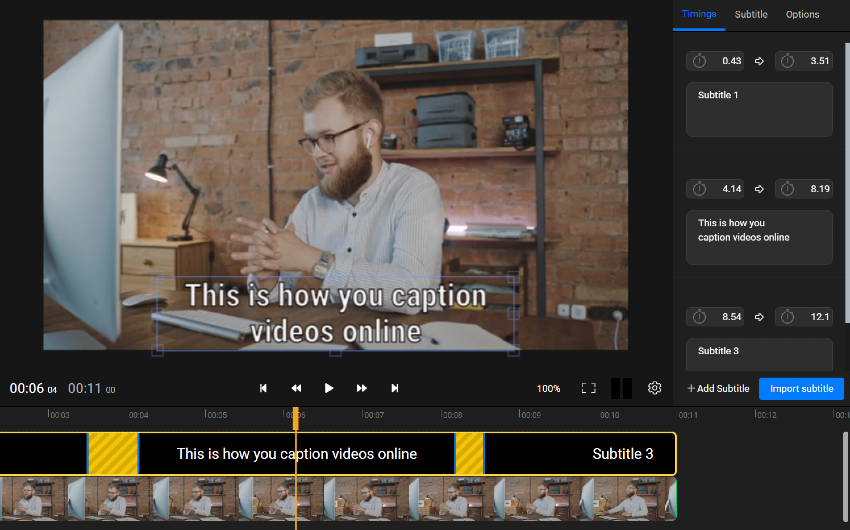
Task: Click the 'This is how you caption videos online' text box
Action: point(759,237)
